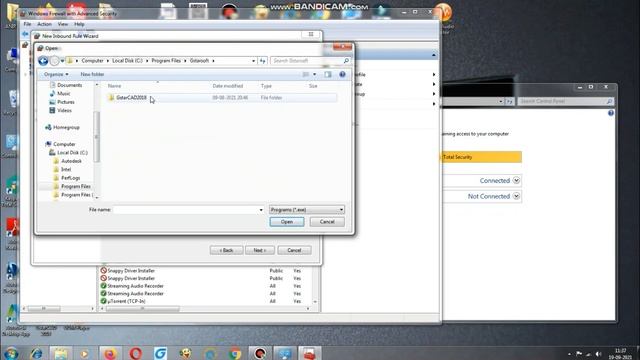Expand the File name history dropdown arrow
This screenshot has height=360, width=640.
coord(261,210)
